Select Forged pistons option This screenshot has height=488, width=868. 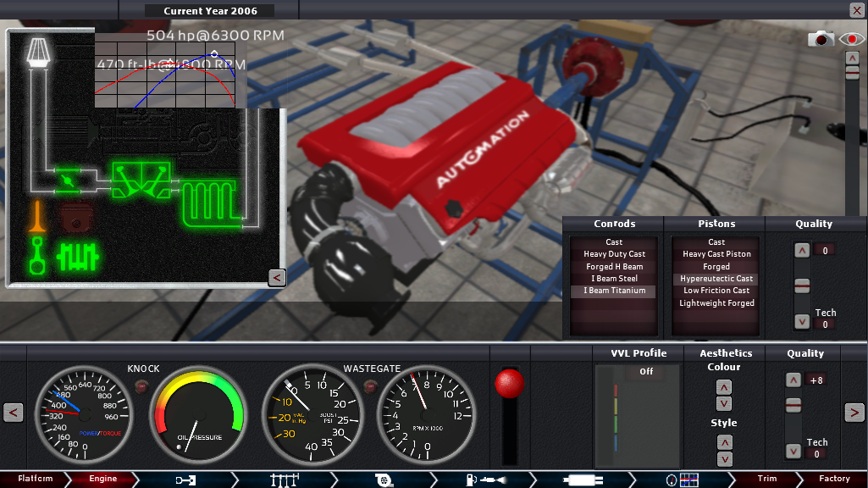coord(716,266)
